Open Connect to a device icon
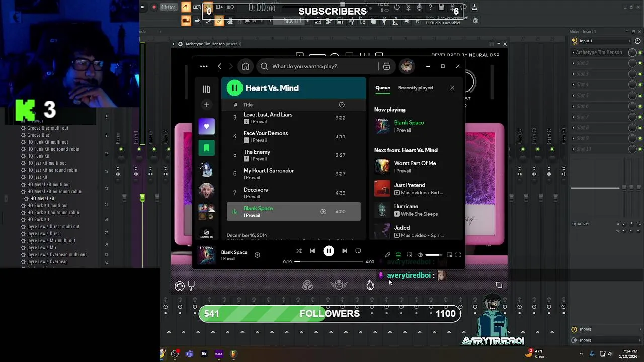The height and width of the screenshot is (362, 644). coord(409,255)
